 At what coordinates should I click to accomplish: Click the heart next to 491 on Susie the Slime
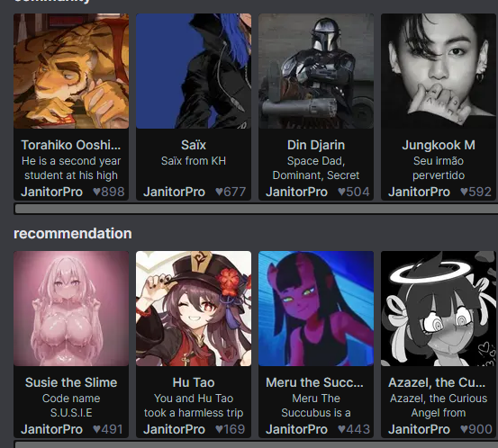click(96, 429)
